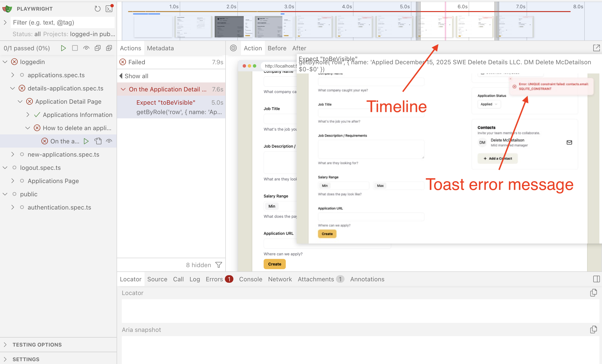This screenshot has width=602, height=364.
Task: Click the reload tests icon in Playwright header
Action: [x=97, y=9]
